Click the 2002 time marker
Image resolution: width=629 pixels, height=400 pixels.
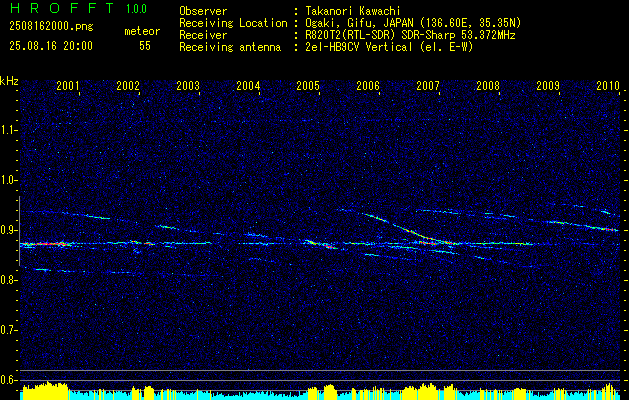point(128,85)
